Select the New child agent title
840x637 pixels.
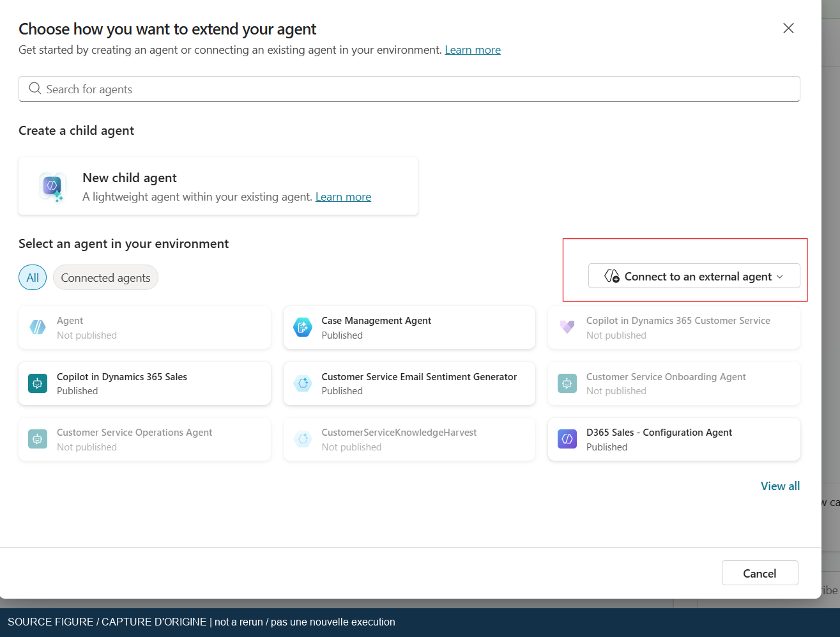pos(130,178)
